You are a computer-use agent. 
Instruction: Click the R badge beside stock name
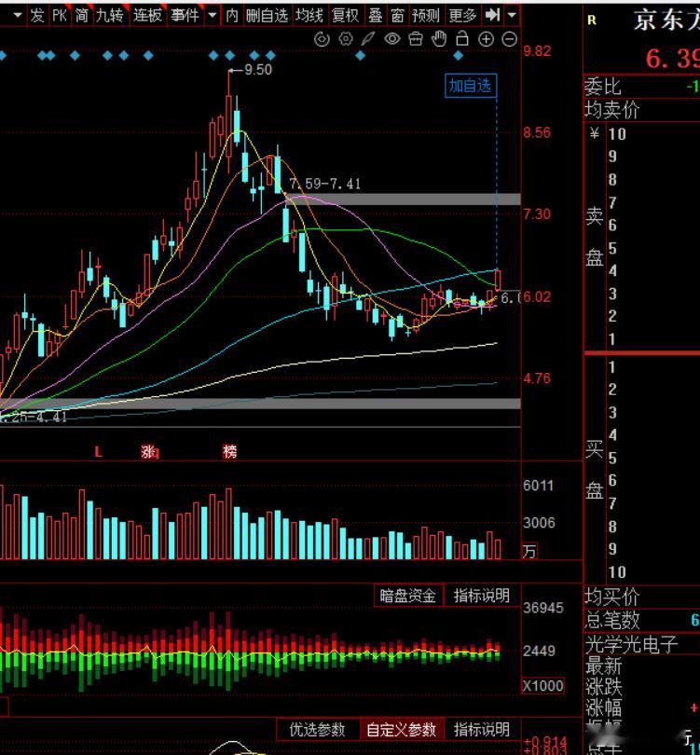592,21
